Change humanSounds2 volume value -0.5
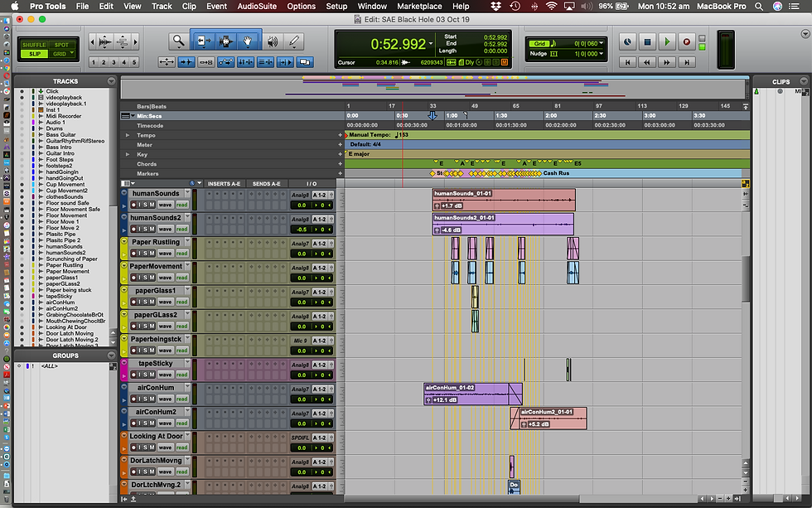 point(302,230)
